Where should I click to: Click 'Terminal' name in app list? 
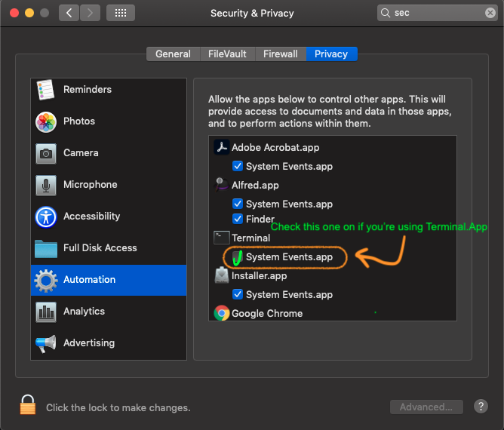(250, 238)
